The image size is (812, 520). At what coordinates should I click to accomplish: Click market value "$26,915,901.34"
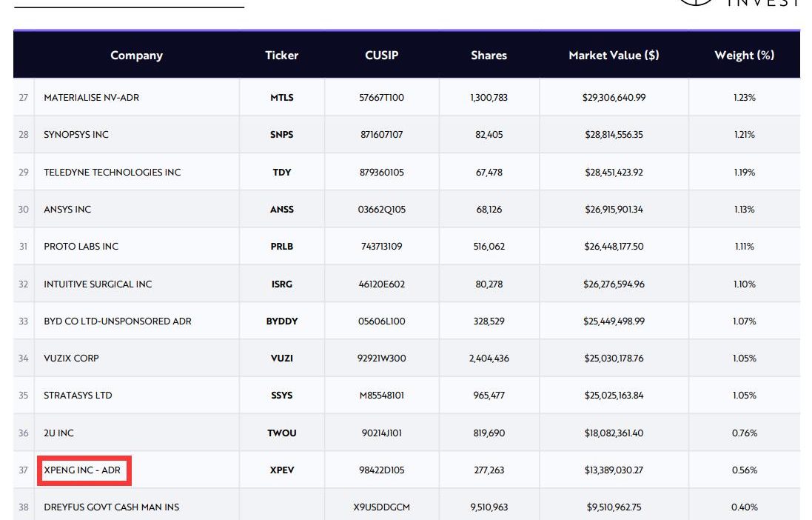pyautogui.click(x=614, y=210)
